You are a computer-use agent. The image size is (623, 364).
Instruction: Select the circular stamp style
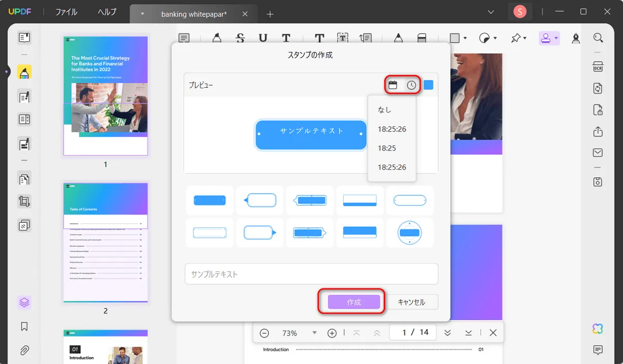coord(410,233)
